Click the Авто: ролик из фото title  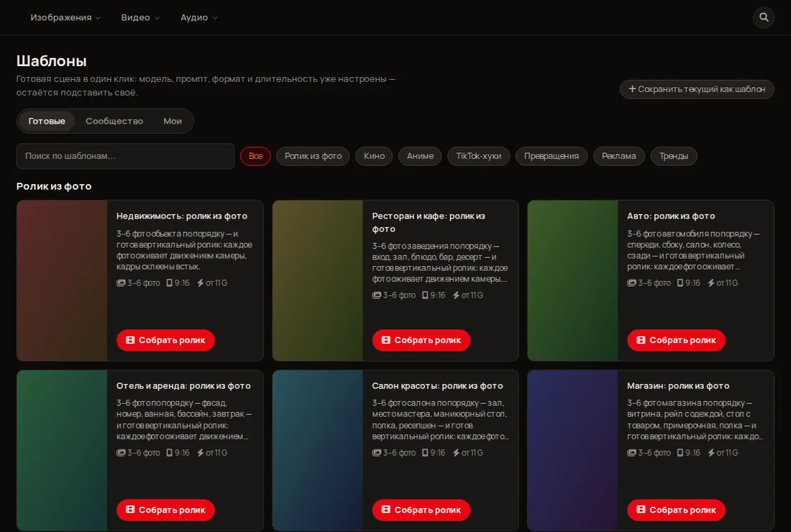point(671,216)
